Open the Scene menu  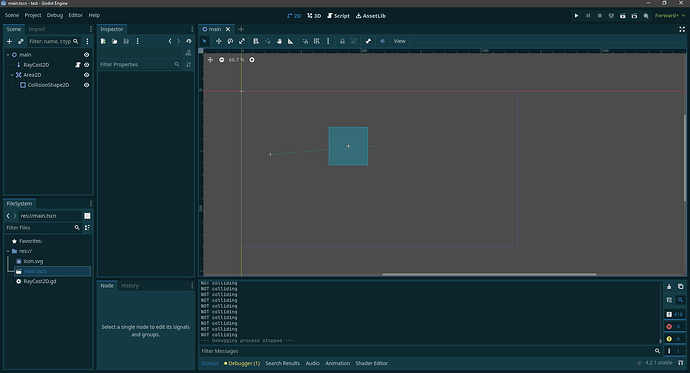(x=12, y=15)
